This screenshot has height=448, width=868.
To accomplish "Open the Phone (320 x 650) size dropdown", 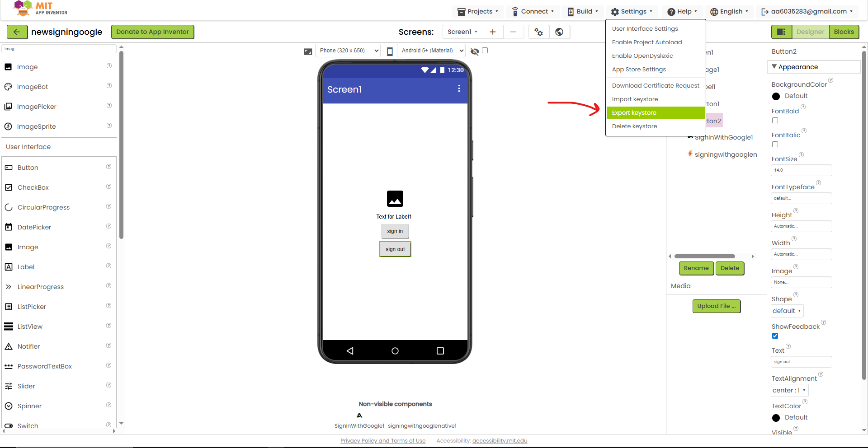I will pos(348,51).
